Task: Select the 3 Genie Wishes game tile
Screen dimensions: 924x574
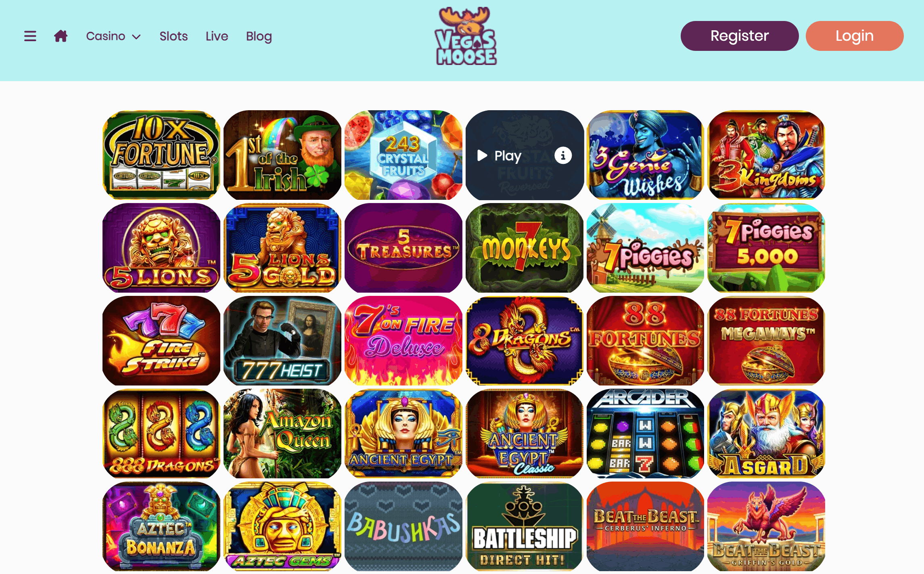Action: pos(646,155)
